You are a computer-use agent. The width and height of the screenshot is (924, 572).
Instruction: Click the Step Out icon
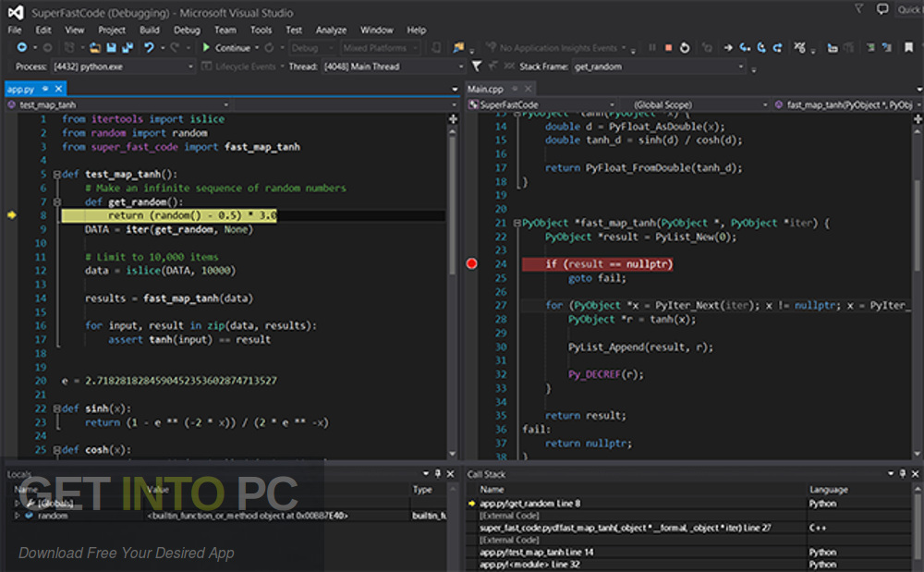pos(778,48)
